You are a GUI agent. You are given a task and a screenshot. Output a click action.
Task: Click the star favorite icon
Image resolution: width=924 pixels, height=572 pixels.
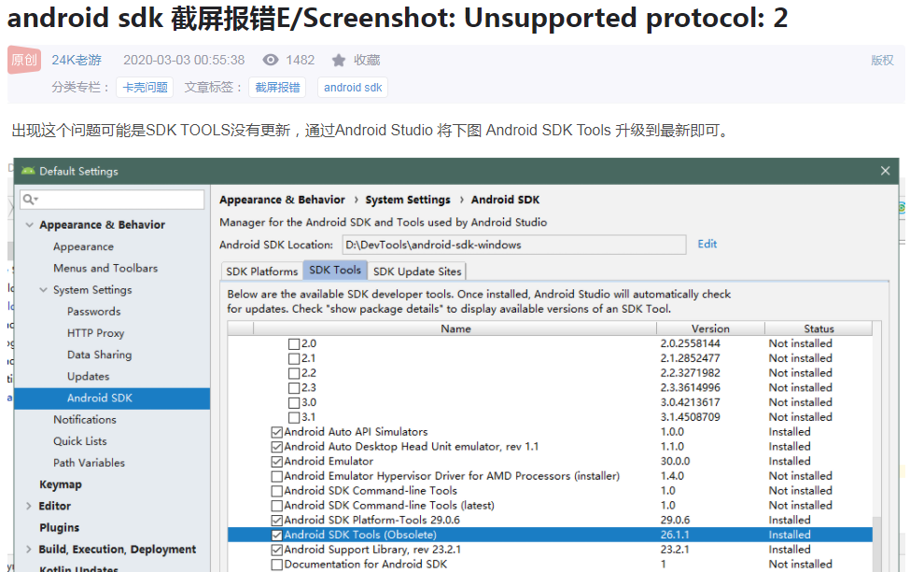(x=339, y=60)
